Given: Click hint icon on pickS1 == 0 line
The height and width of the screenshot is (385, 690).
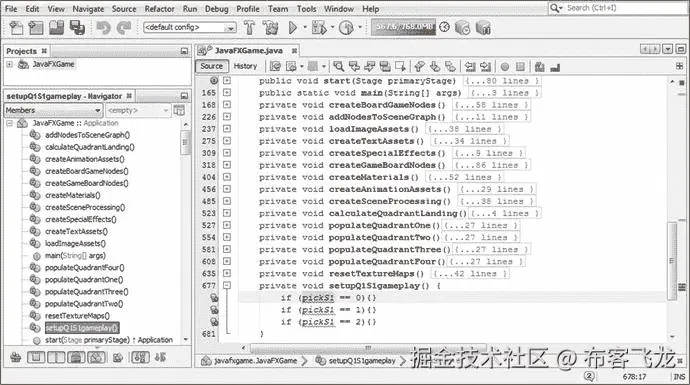Looking at the screenshot, I should point(214,298).
